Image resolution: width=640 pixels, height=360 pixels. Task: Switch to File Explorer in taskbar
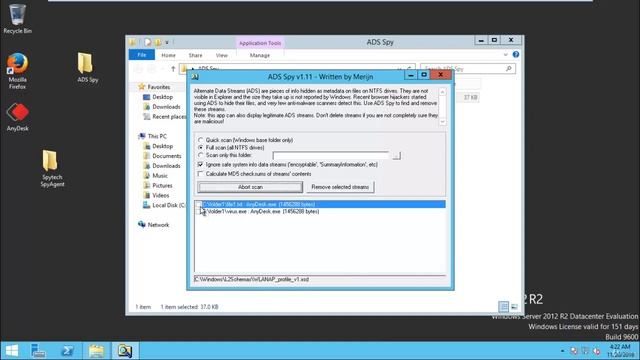coord(96,351)
